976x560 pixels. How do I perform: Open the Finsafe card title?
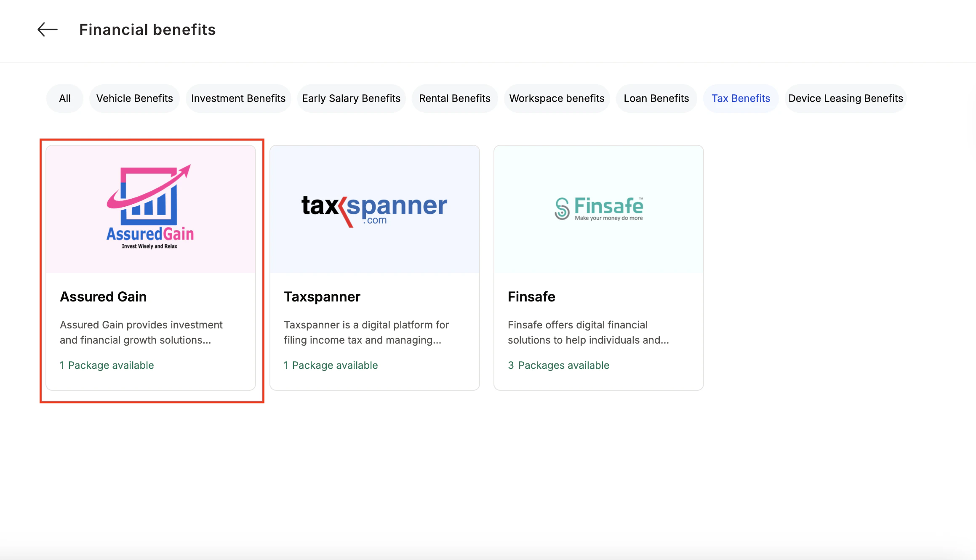coord(531,297)
